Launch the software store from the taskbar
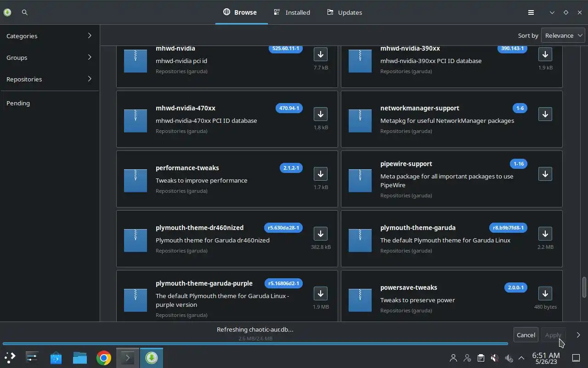This screenshot has height=368, width=588. pos(56,357)
